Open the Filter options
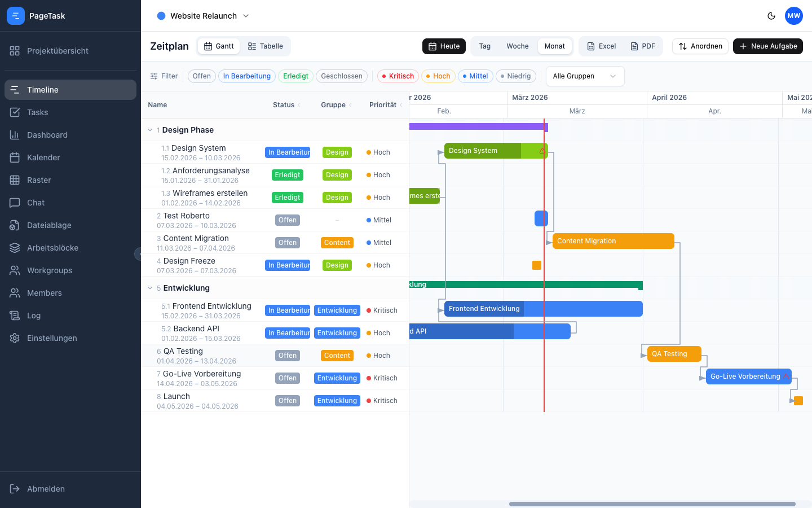 tap(164, 76)
